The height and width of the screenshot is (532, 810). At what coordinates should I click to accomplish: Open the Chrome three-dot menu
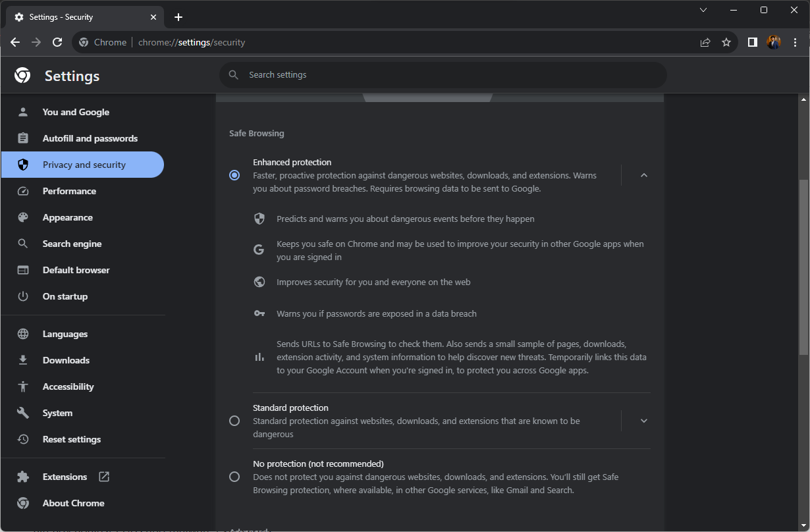796,42
